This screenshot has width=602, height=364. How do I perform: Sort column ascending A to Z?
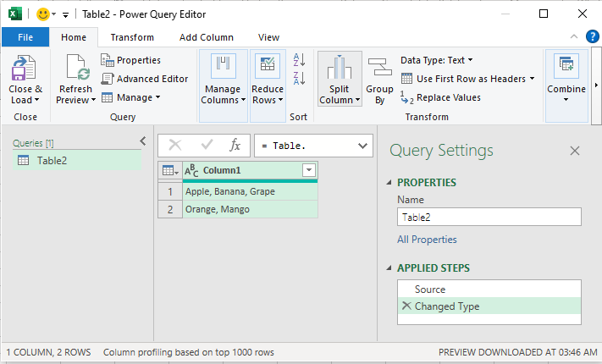(299, 59)
